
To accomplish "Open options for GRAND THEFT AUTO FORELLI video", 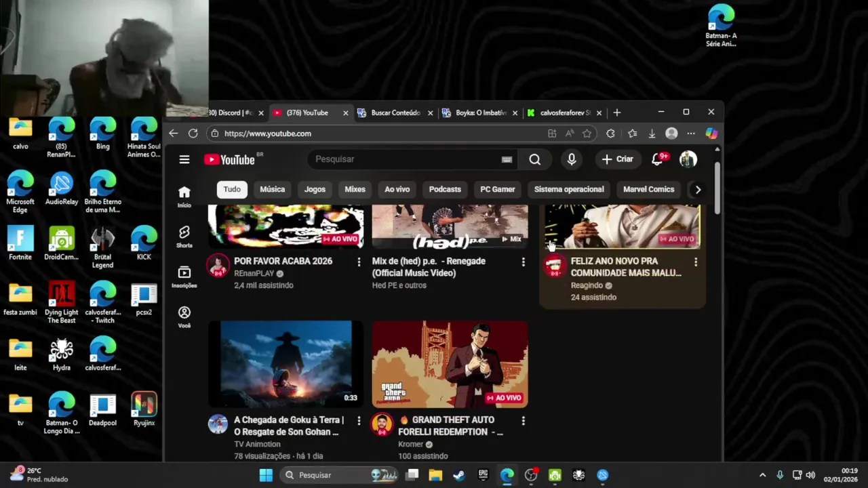I will [523, 421].
